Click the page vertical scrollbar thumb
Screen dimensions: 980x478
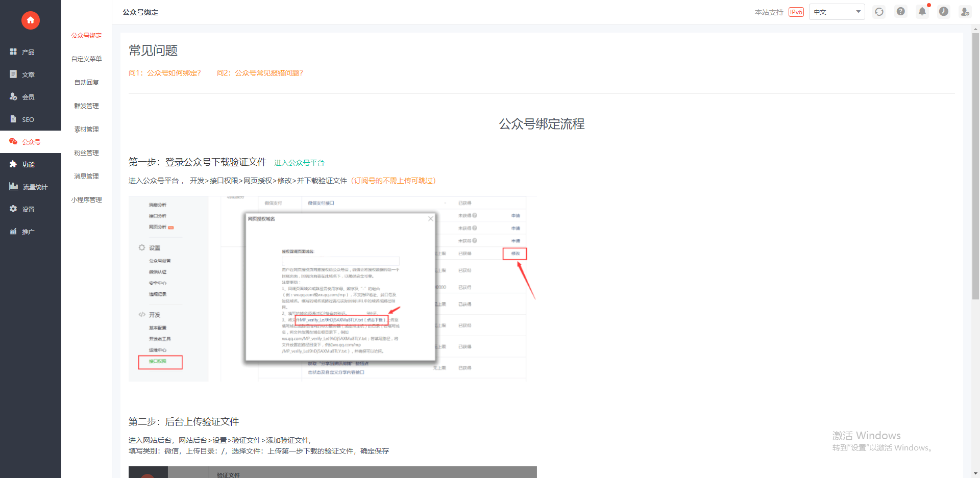pyautogui.click(x=975, y=166)
